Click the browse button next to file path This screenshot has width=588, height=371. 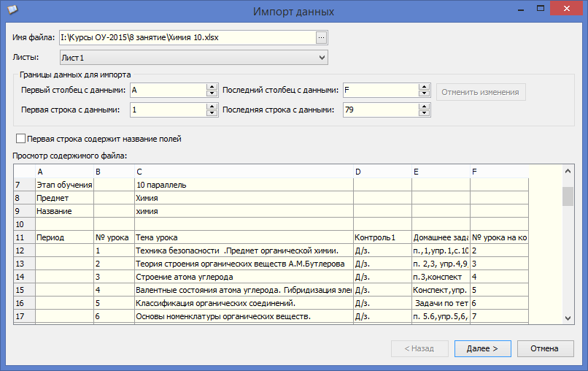point(322,37)
